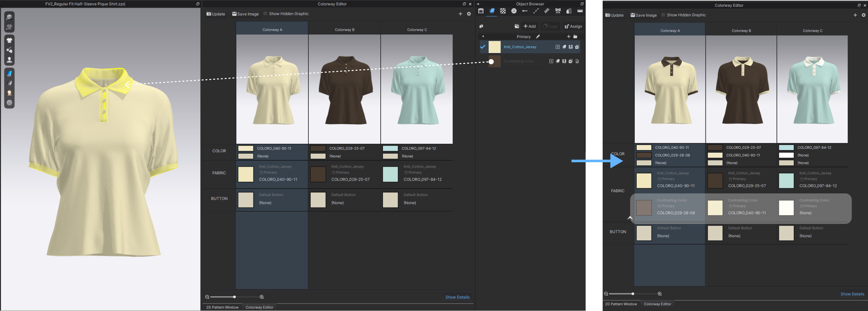Click the blue fabric texture surface icon
The image size is (868, 311).
9,73
